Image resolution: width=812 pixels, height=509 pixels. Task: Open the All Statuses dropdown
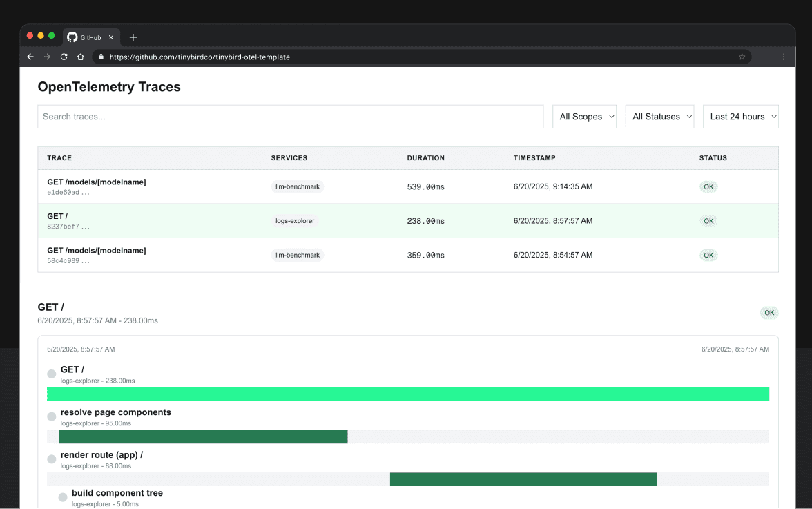659,117
